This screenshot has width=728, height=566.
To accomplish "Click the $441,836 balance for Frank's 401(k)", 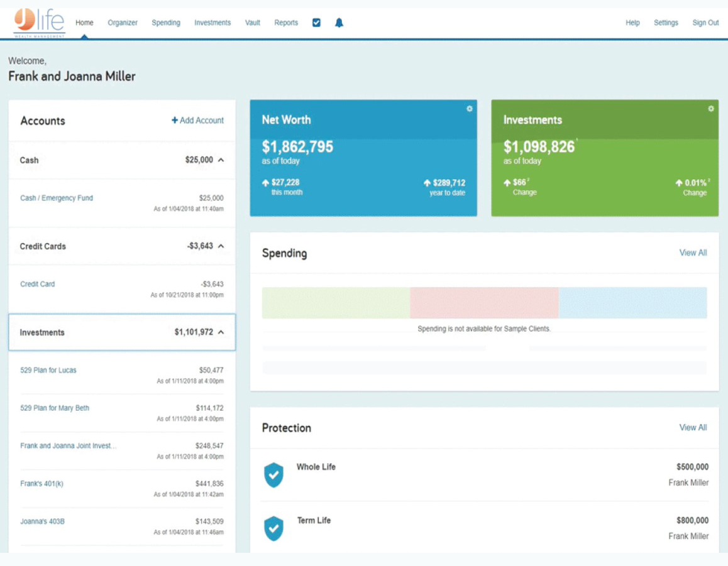I will coord(209,484).
